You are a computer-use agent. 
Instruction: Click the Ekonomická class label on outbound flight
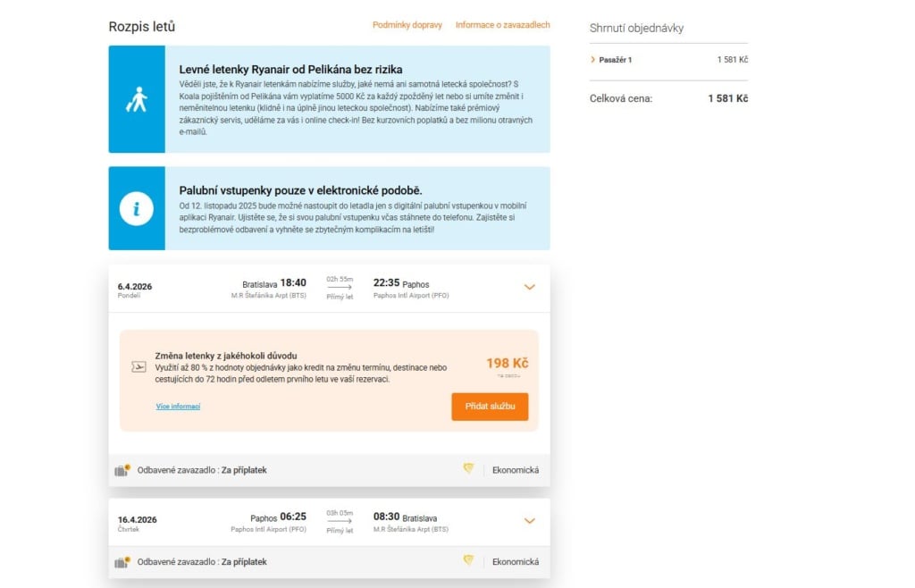(x=516, y=470)
